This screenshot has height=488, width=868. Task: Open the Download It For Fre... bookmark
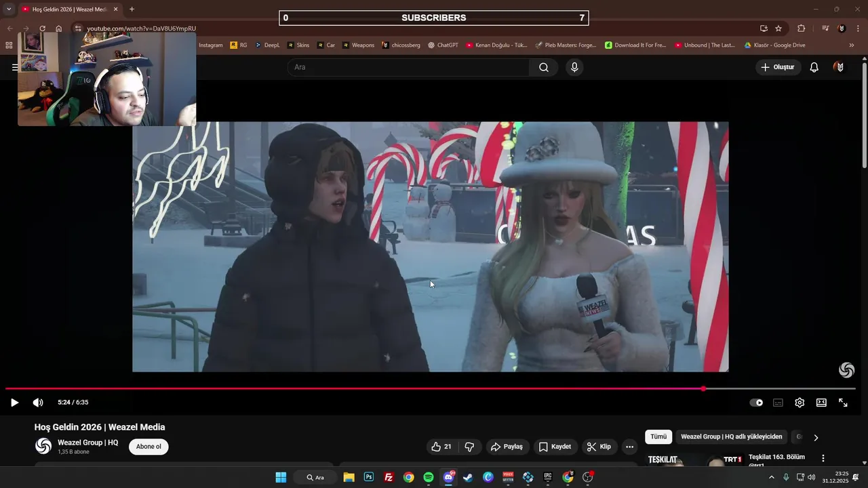point(635,45)
